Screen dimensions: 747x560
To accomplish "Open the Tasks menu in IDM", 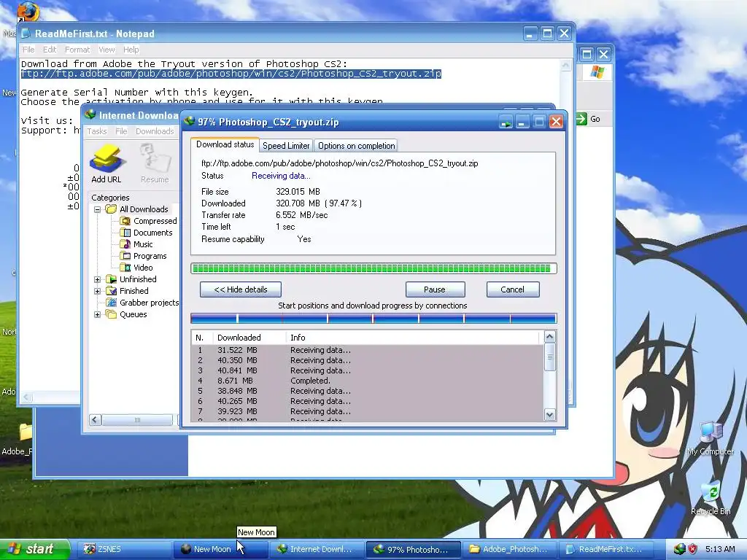I will [97, 131].
